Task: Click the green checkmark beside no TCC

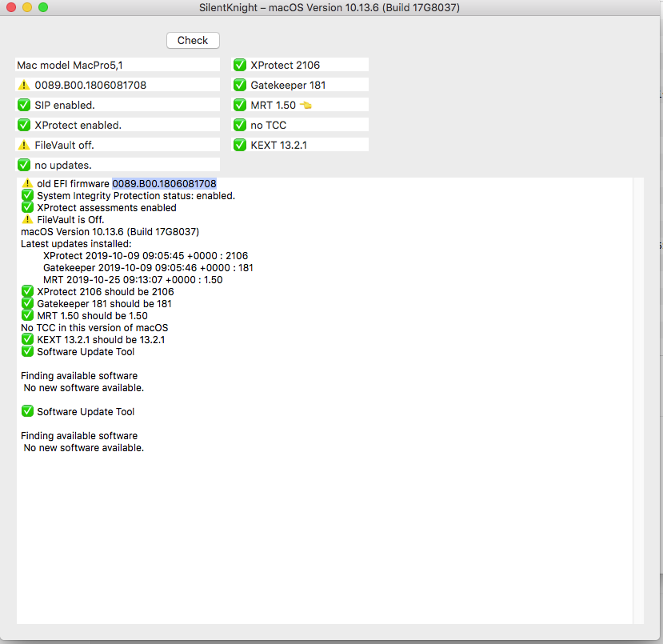Action: coord(240,125)
